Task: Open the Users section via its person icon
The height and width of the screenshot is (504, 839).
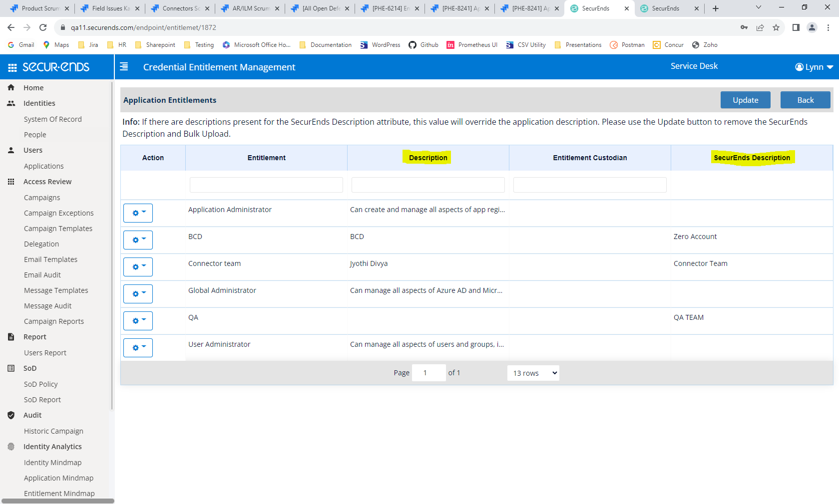Action: (x=11, y=150)
